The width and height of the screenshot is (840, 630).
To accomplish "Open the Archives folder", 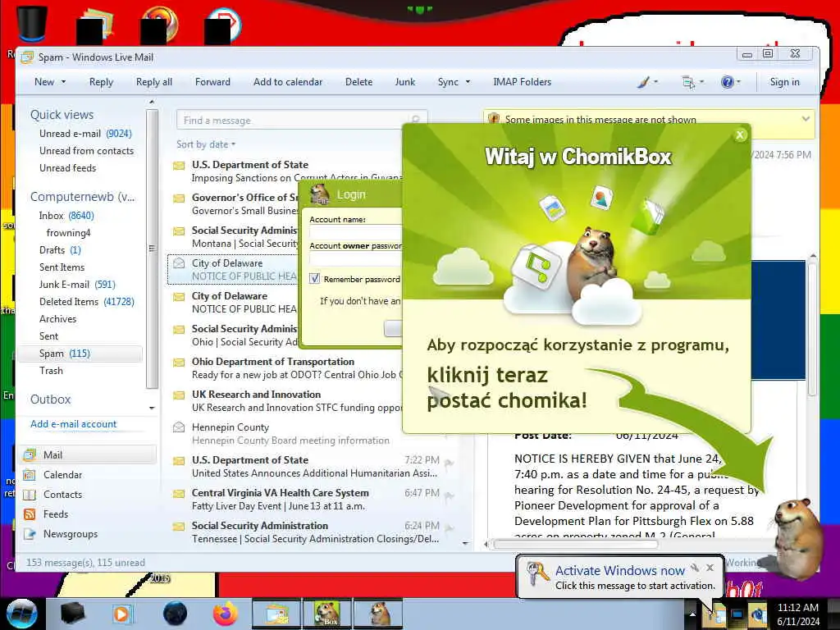I will 58,319.
